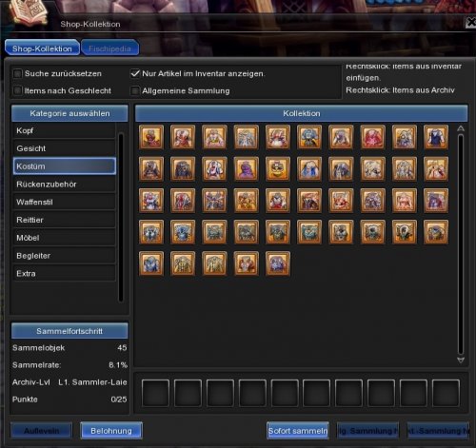Click the fifth empty slot below the collection

click(x=285, y=393)
